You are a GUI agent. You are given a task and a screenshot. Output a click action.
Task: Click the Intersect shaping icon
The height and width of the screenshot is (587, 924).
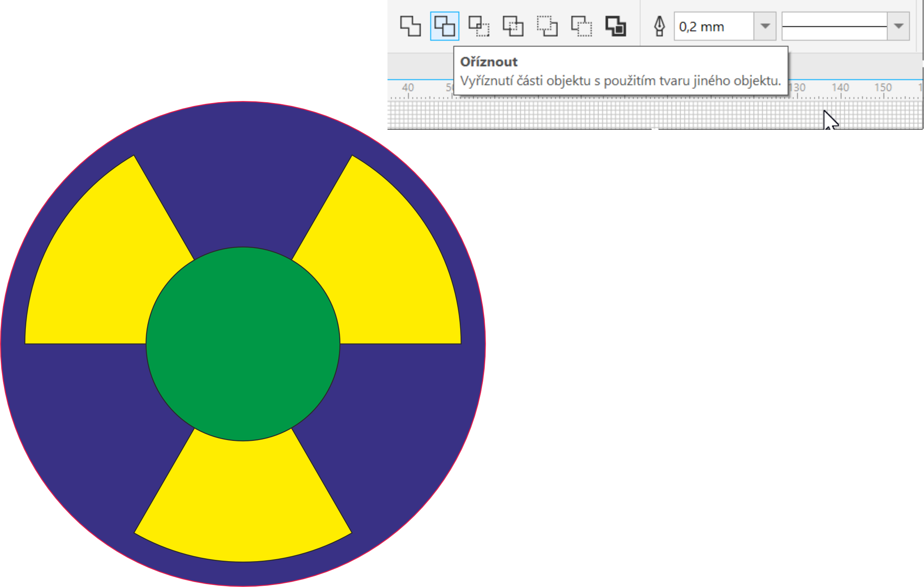coord(479,26)
